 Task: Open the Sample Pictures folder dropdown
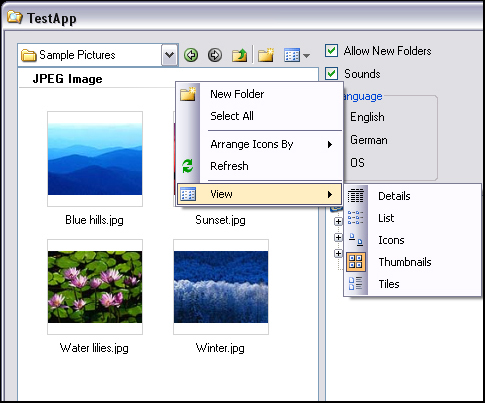click(x=170, y=55)
